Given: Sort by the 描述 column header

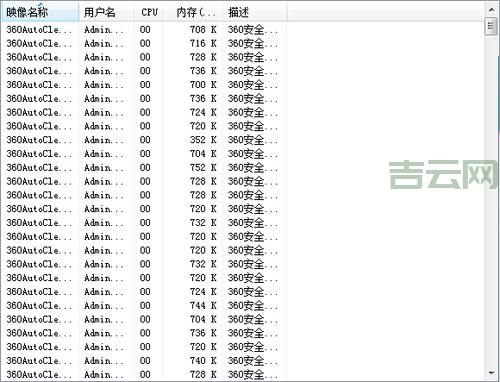Looking at the screenshot, I should (x=255, y=12).
